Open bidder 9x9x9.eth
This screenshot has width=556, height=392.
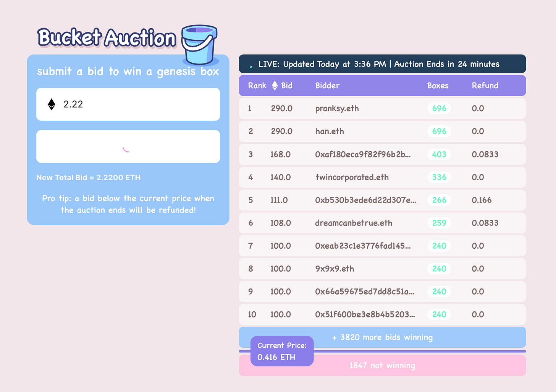tap(335, 269)
